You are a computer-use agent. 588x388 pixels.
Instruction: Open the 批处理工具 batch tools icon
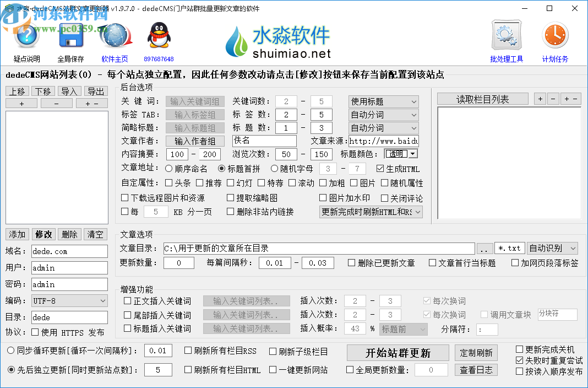click(506, 34)
